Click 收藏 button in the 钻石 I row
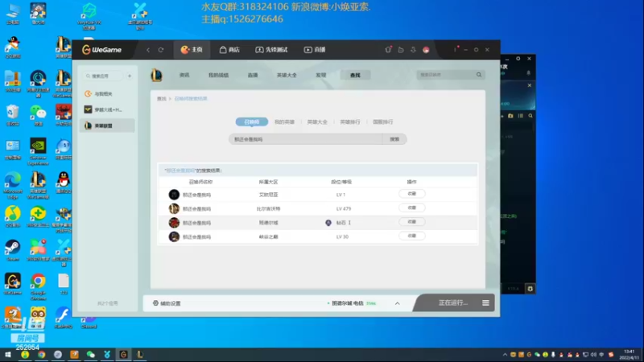Screen dimensions: 644x362 point(412,222)
